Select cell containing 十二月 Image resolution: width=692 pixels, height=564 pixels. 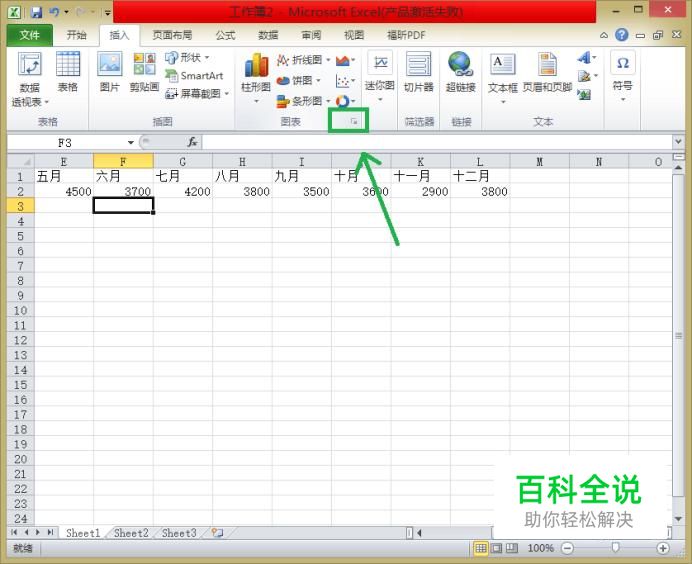480,177
